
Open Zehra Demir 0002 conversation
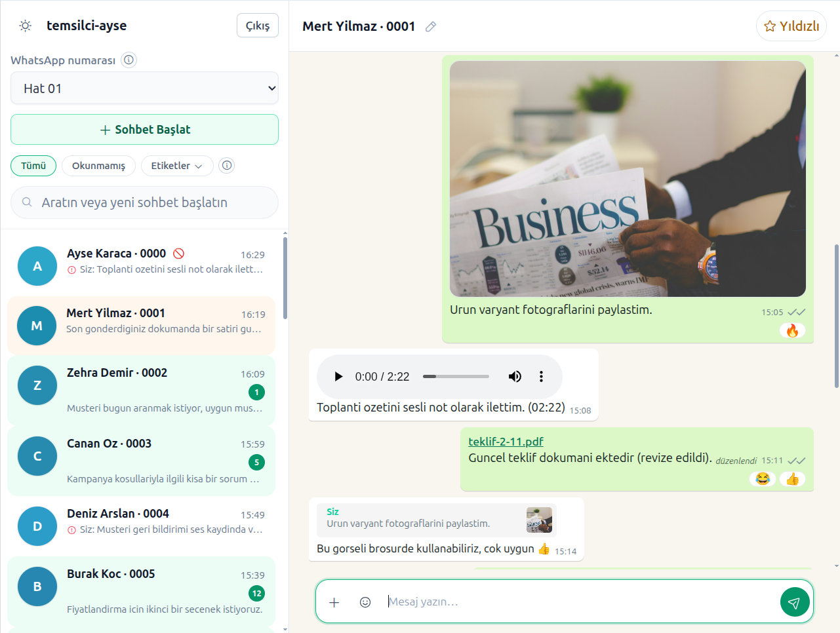click(141, 390)
